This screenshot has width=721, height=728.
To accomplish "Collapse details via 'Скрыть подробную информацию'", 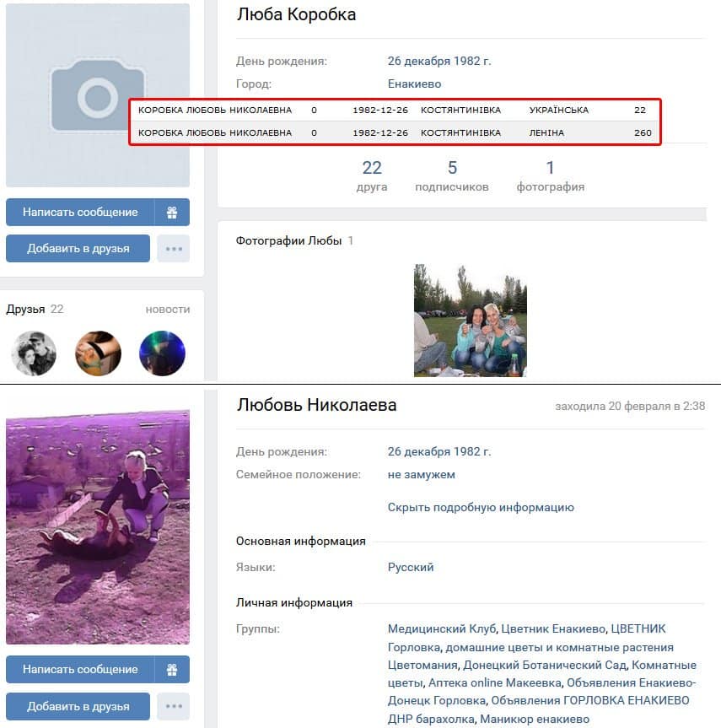I will tap(481, 508).
